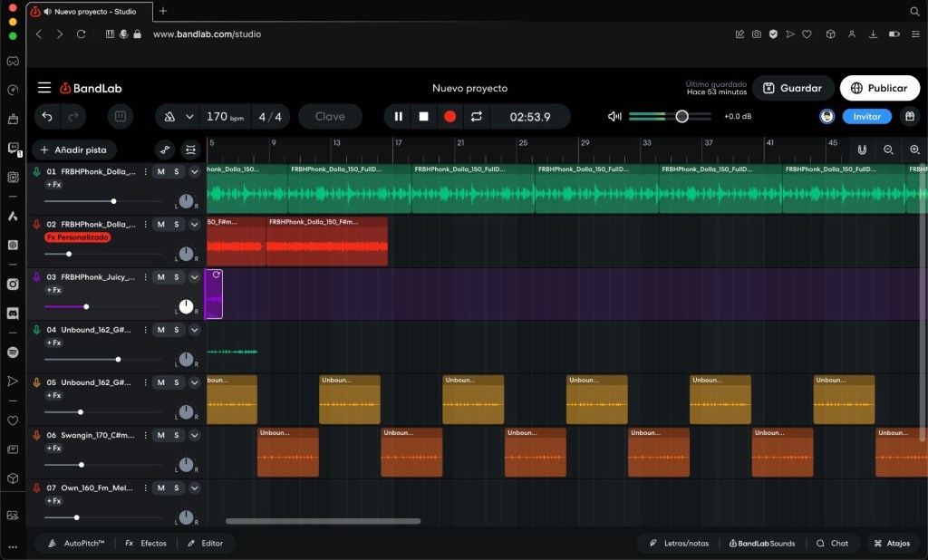Click the Publicar button
The width and height of the screenshot is (928, 560).
879,88
